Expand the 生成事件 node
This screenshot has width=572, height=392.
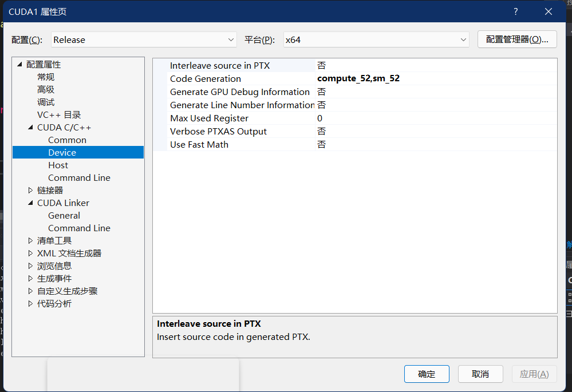tap(30, 278)
